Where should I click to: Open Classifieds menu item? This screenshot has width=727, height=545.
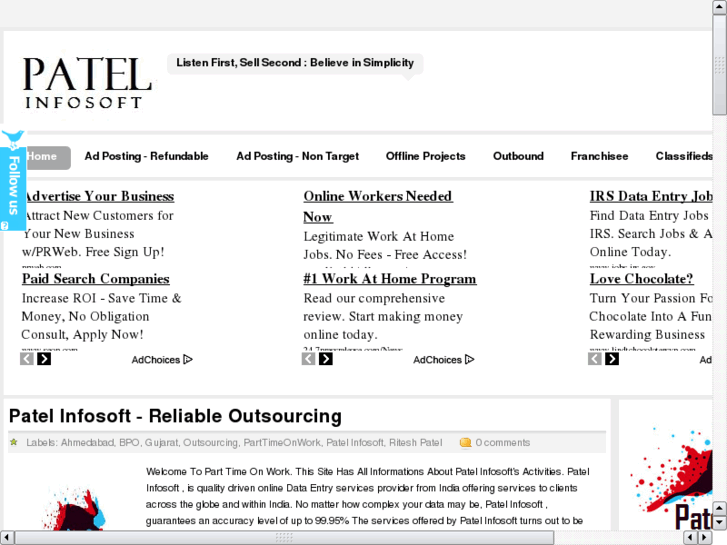click(684, 156)
